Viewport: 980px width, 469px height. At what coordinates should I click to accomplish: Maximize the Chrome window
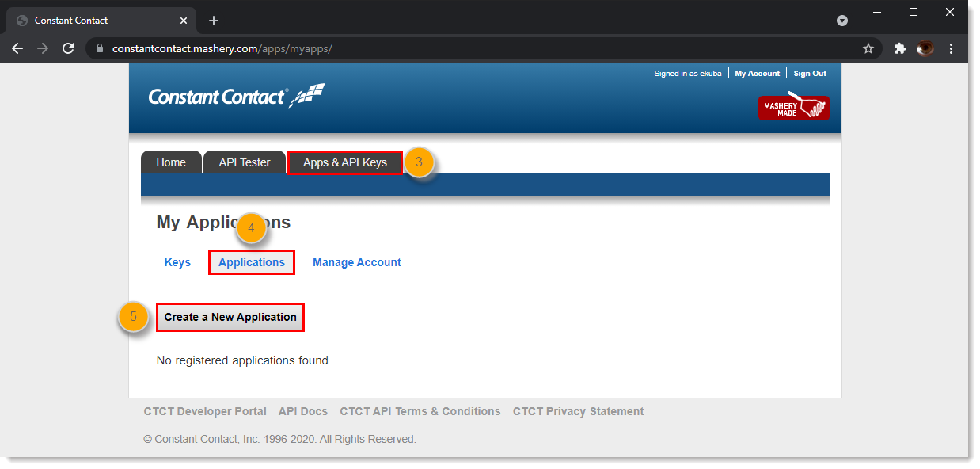(x=914, y=12)
